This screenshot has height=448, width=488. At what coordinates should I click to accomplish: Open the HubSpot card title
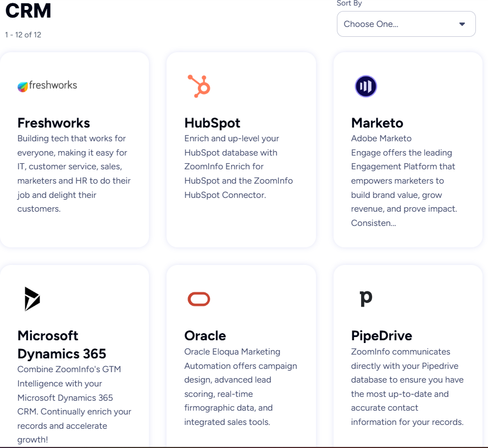[212, 123]
